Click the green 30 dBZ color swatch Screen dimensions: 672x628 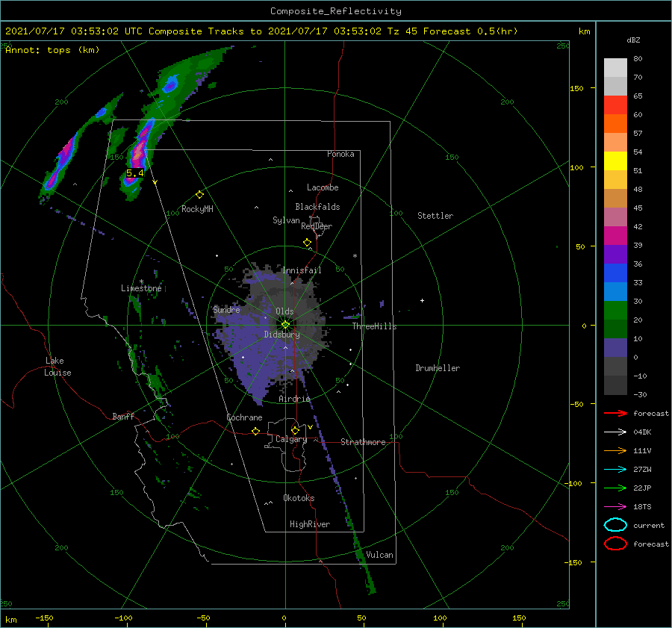point(615,310)
